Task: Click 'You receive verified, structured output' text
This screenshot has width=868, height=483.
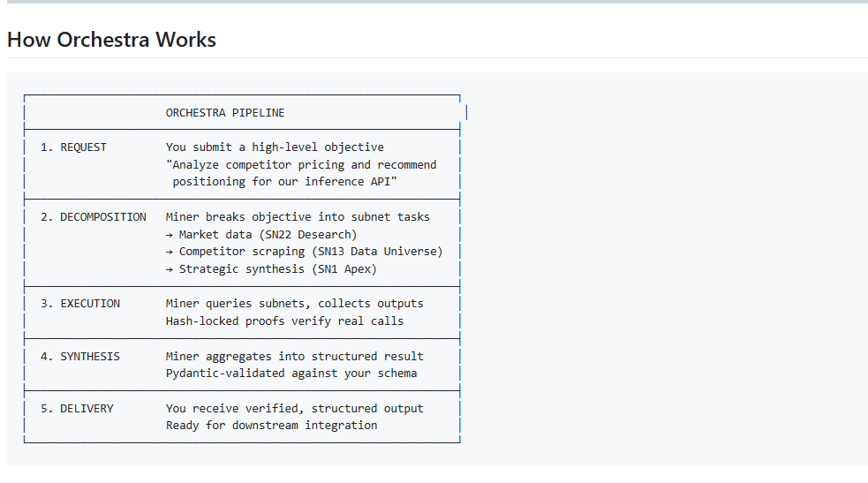Action: coord(294,409)
